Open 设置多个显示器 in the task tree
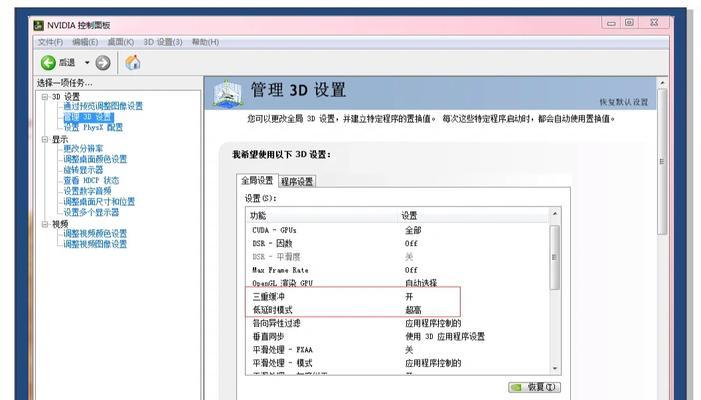This screenshot has width=701, height=400. (91, 212)
